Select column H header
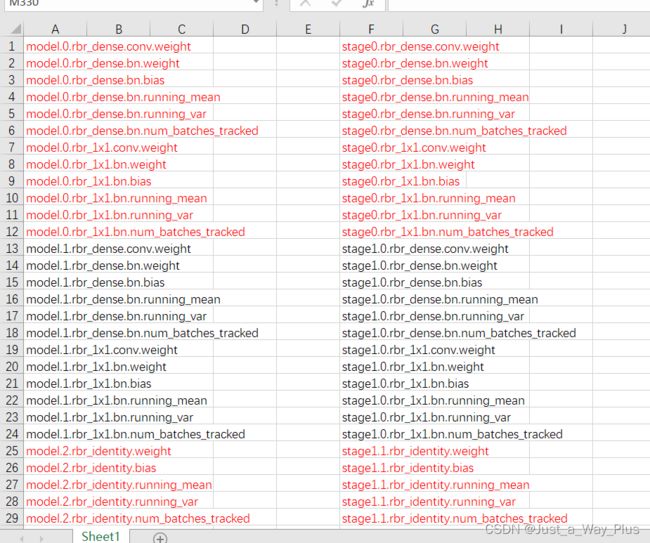 click(x=498, y=29)
